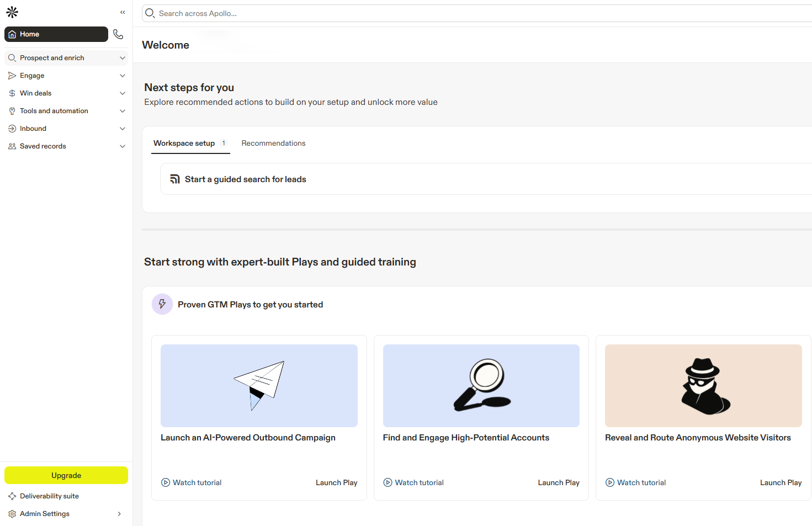Click the search magnifier icon
812x526 pixels.
coord(150,13)
